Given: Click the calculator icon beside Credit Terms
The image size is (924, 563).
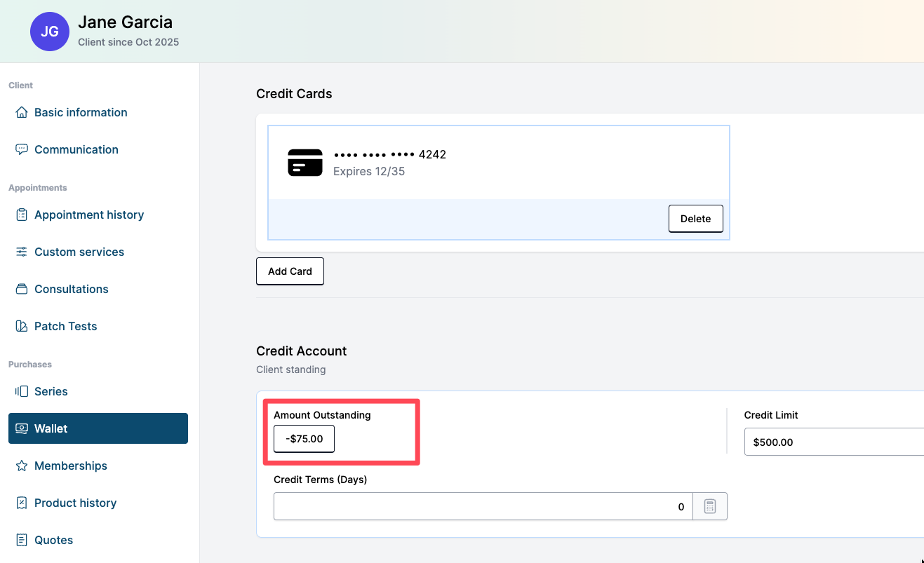Looking at the screenshot, I should click(709, 506).
